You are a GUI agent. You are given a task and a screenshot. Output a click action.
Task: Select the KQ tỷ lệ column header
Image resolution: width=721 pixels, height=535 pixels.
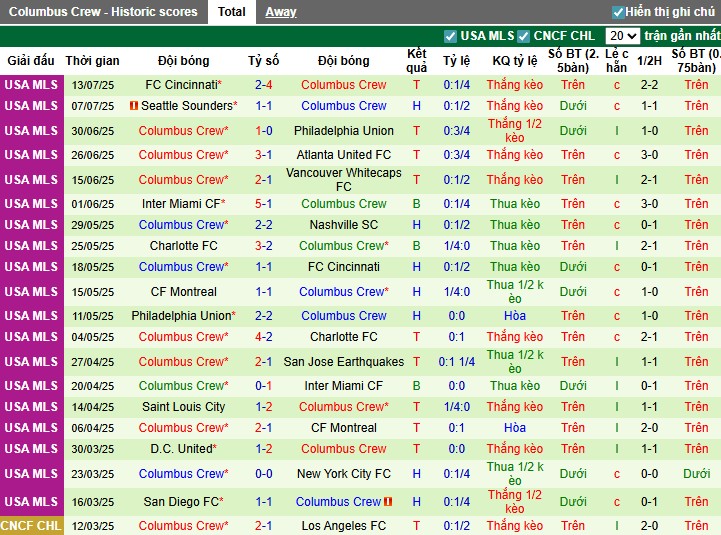click(x=515, y=61)
